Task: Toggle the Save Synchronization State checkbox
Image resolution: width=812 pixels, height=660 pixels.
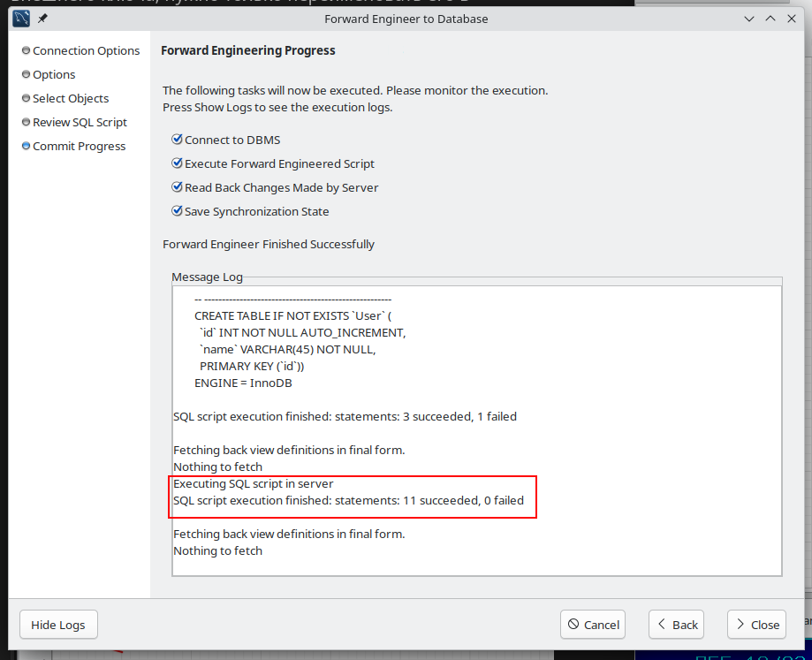Action: pos(178,211)
